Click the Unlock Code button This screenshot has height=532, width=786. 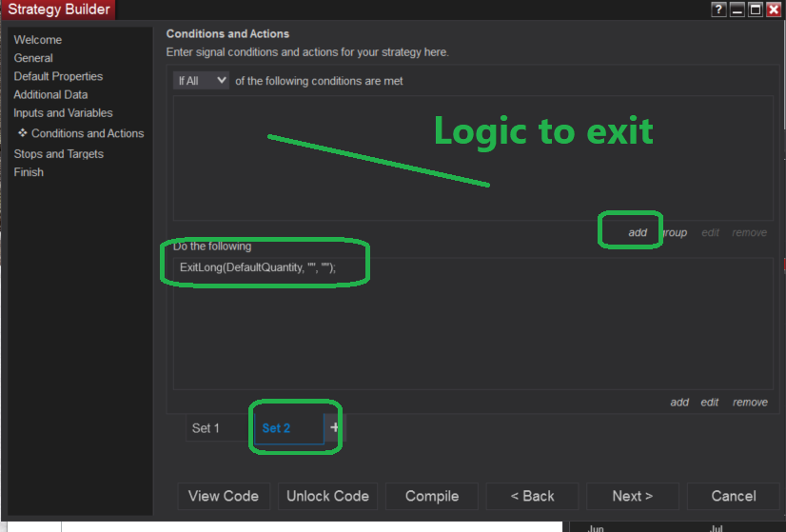[x=327, y=496]
